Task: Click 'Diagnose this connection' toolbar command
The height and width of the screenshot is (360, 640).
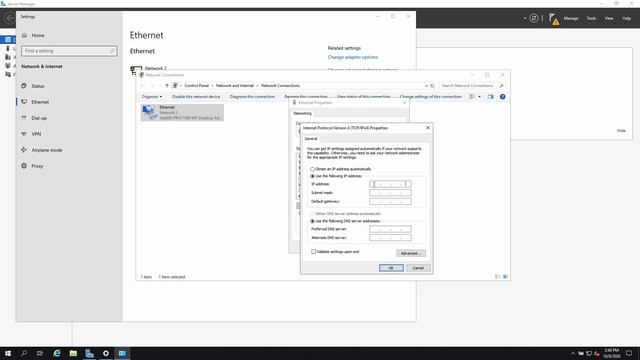Action: point(252,97)
